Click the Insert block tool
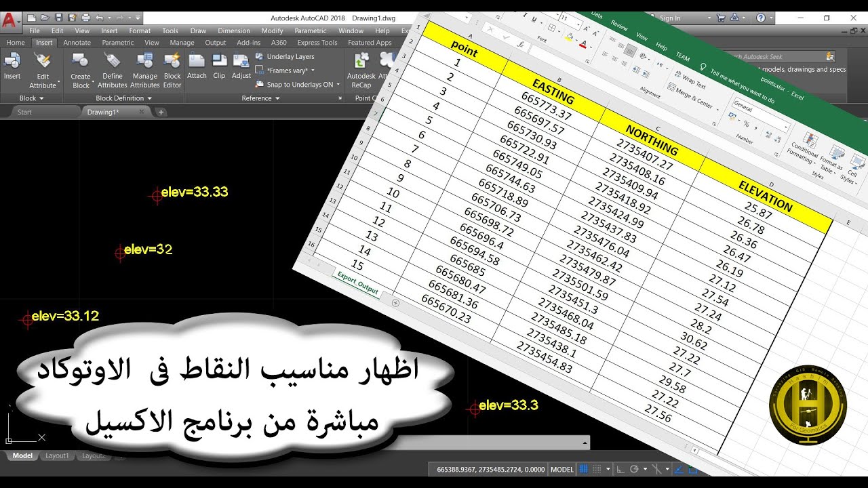868x488 pixels. pos(12,66)
